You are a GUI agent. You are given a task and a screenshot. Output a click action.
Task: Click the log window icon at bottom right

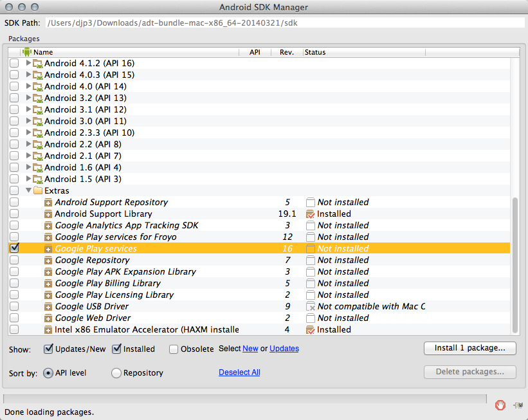coord(518,405)
